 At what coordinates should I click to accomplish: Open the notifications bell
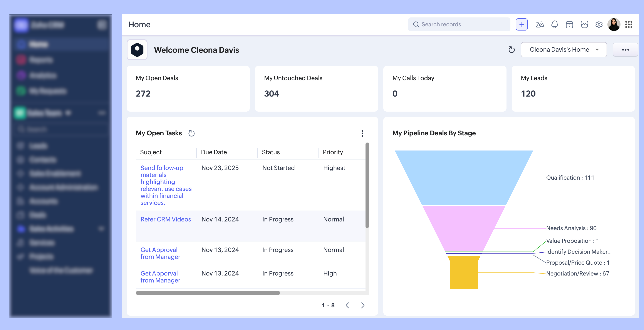tap(555, 24)
